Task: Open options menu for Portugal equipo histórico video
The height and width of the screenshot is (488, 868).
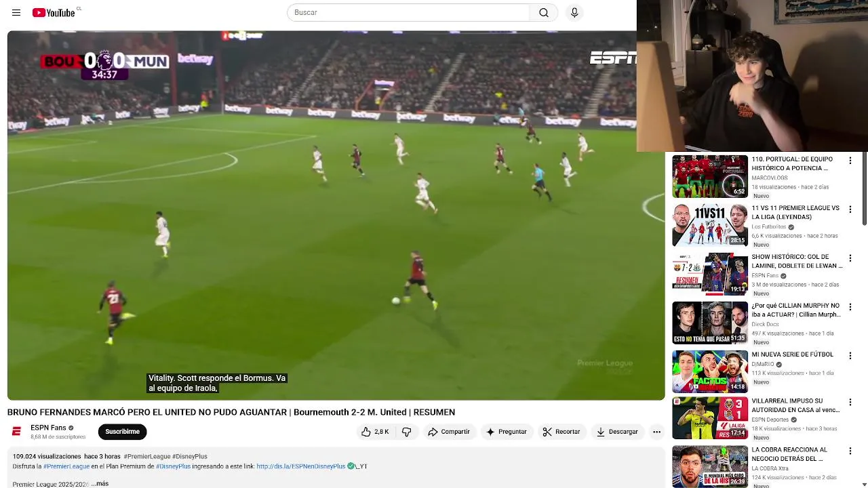Action: [850, 161]
